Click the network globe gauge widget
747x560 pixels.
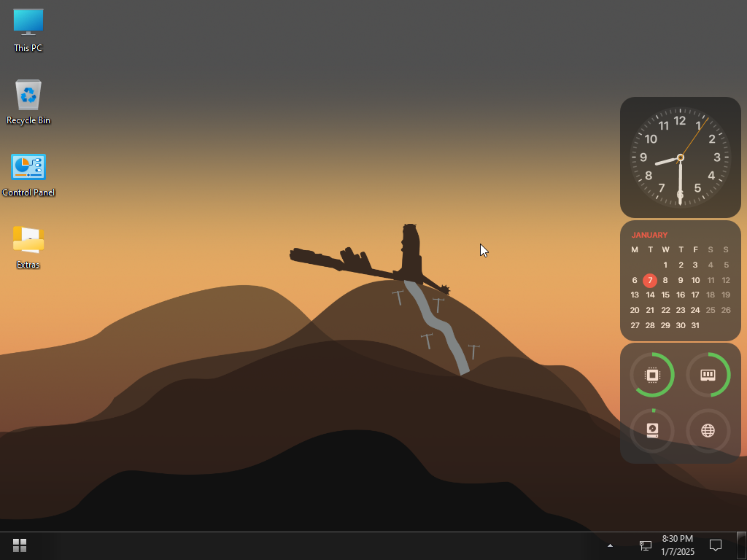[x=708, y=430]
